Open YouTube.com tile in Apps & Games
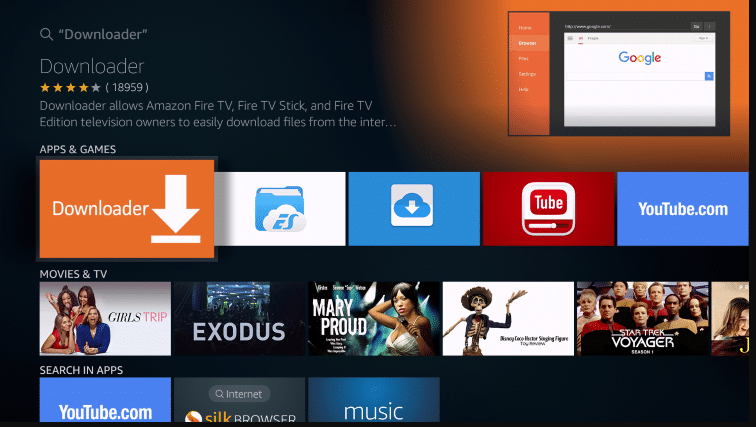756x427 pixels. point(684,208)
